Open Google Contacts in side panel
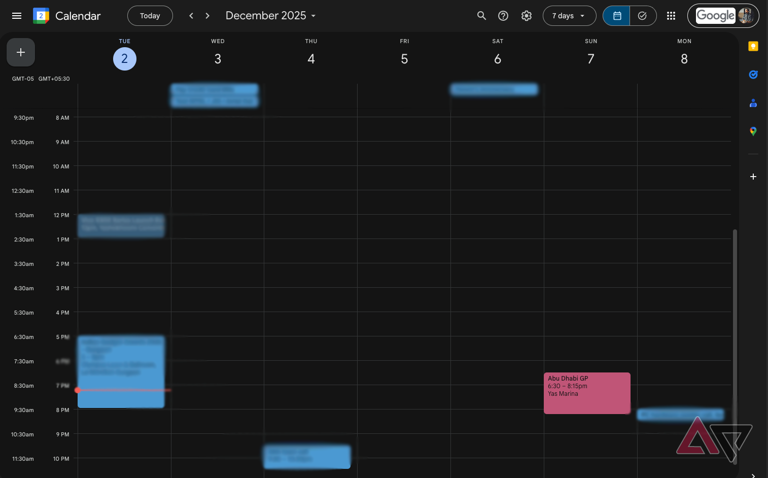768x478 pixels. pos(753,103)
